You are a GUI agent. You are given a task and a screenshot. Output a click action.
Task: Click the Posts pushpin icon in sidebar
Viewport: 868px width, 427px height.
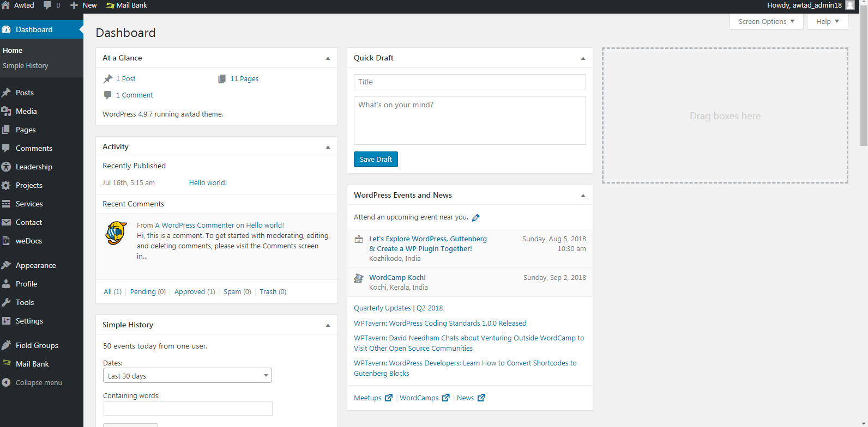[x=6, y=93]
